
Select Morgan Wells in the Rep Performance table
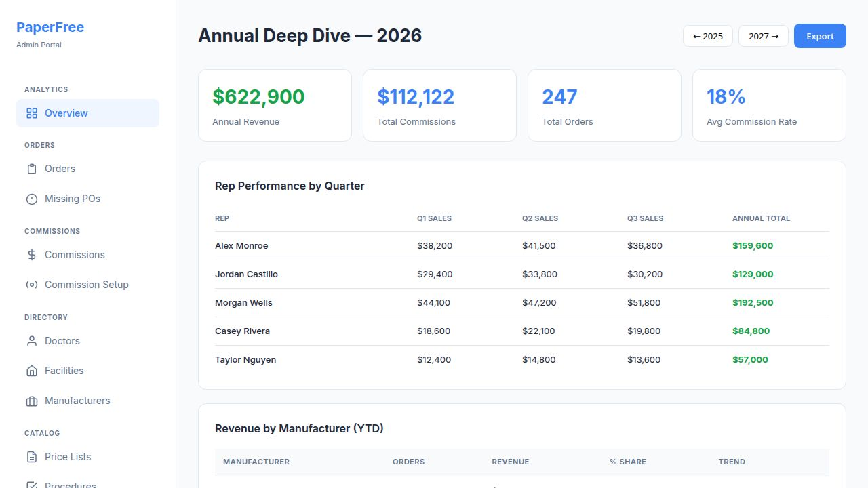[243, 302]
